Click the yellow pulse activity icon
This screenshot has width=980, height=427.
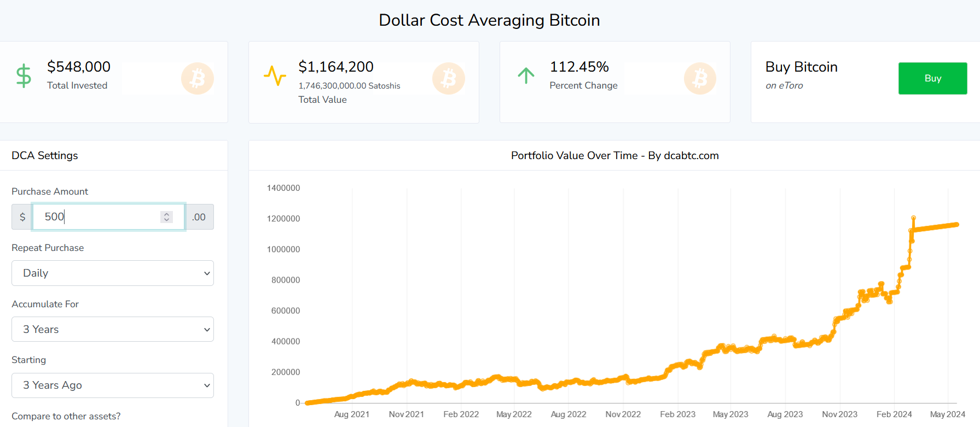(x=275, y=75)
